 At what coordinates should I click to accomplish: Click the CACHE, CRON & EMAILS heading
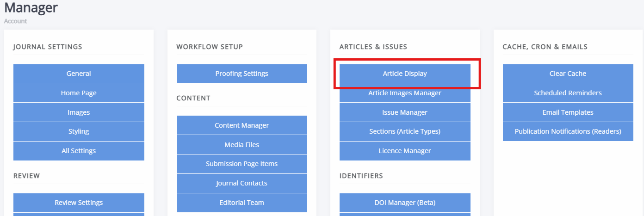(x=545, y=47)
